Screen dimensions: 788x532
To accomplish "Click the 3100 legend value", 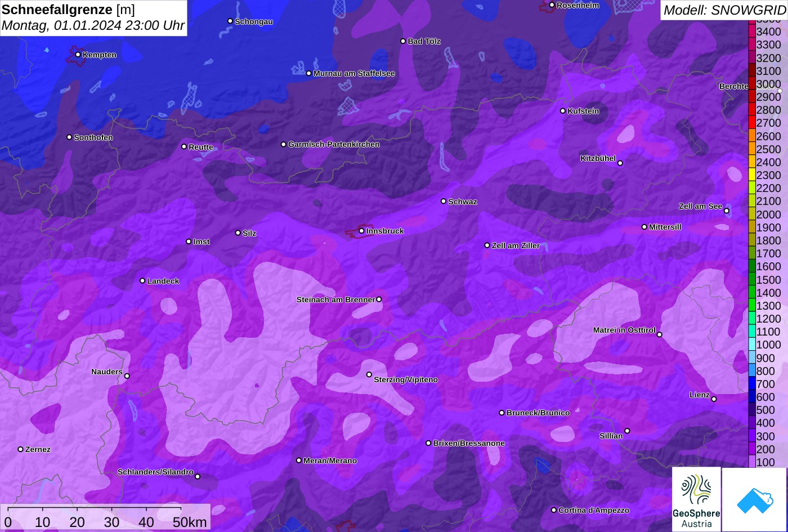I will (x=769, y=71).
